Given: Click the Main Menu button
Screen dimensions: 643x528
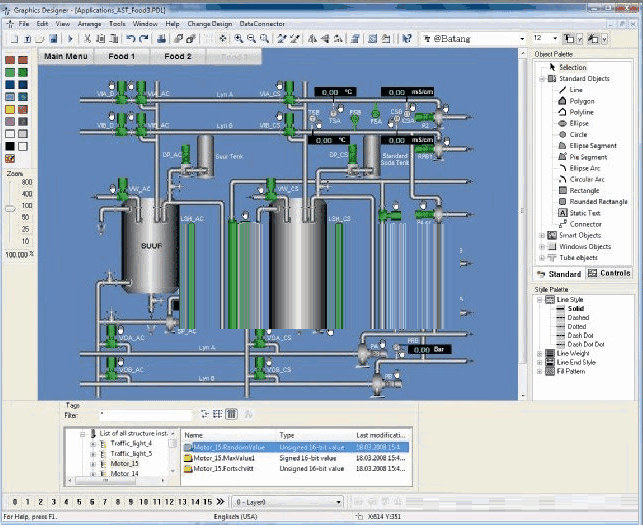Looking at the screenshot, I should pos(66,56).
